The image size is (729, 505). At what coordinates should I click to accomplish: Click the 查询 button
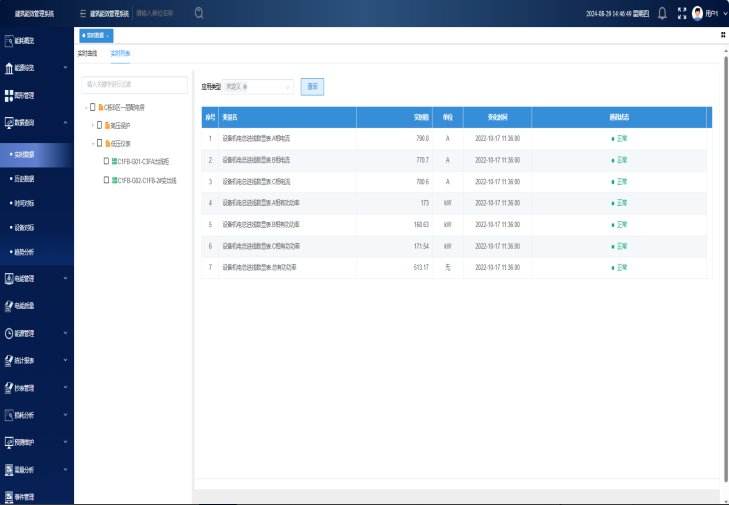click(312, 87)
